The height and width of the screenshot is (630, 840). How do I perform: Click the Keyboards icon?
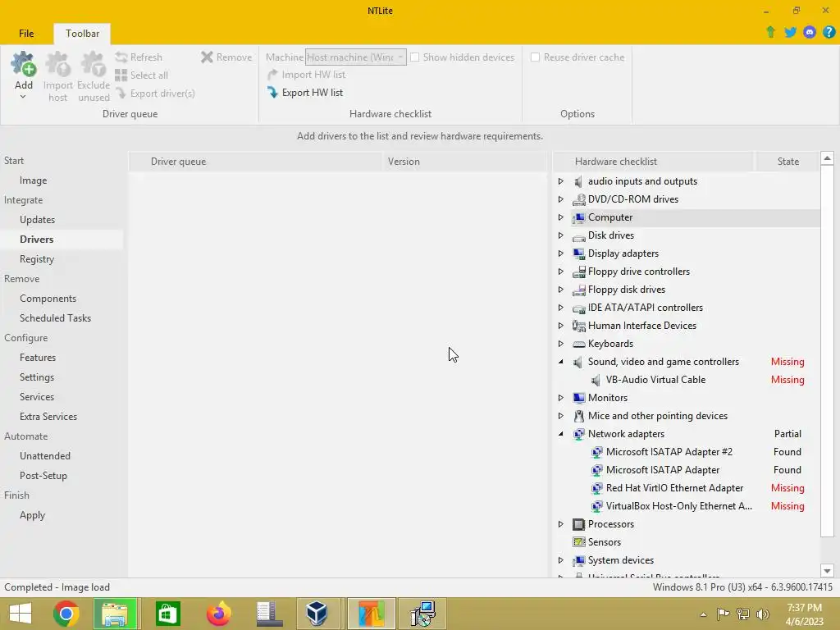[578, 344]
